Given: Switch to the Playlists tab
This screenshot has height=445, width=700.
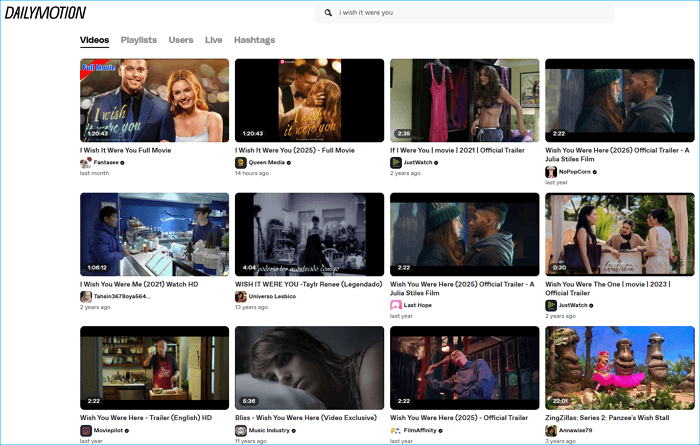Looking at the screenshot, I should coord(139,40).
